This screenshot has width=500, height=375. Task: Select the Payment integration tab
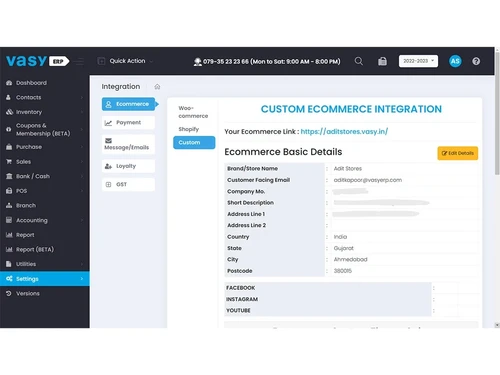(x=129, y=123)
